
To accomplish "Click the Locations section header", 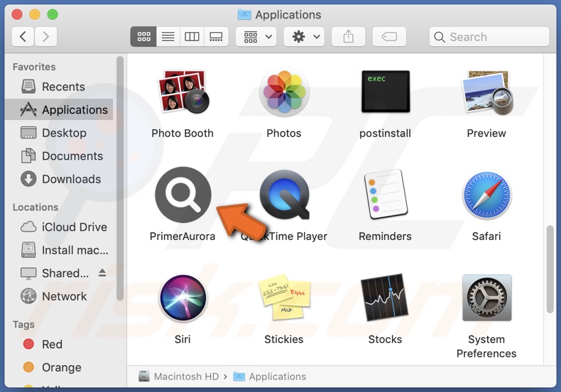I will [36, 207].
